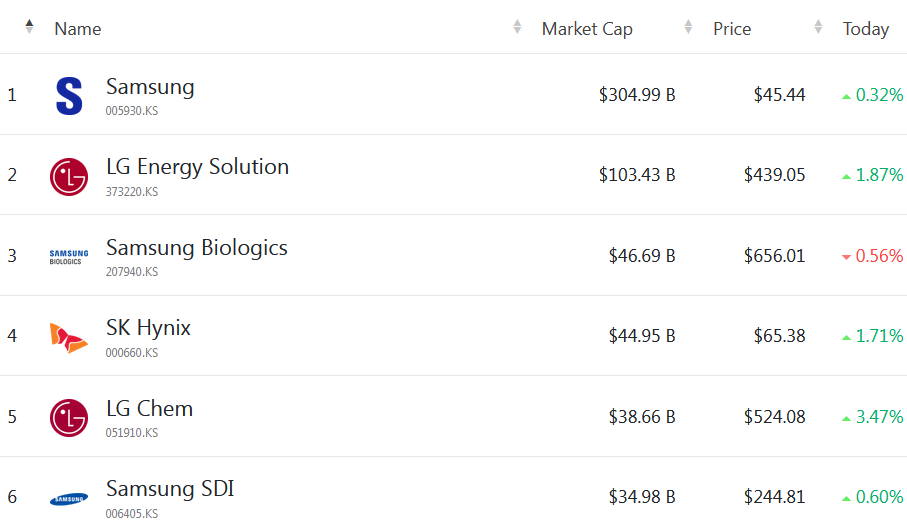Open the SK Hynix company page
907x526 pixels.
click(x=148, y=328)
